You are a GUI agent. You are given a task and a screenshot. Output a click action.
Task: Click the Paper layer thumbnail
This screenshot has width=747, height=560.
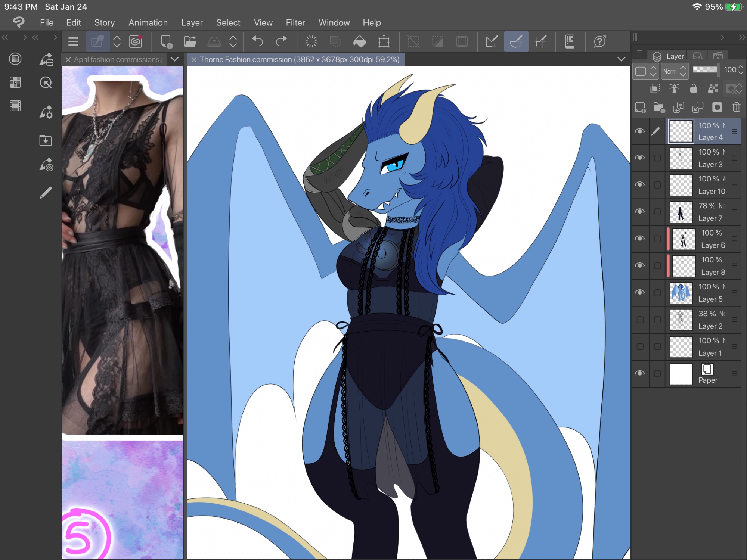(681, 374)
